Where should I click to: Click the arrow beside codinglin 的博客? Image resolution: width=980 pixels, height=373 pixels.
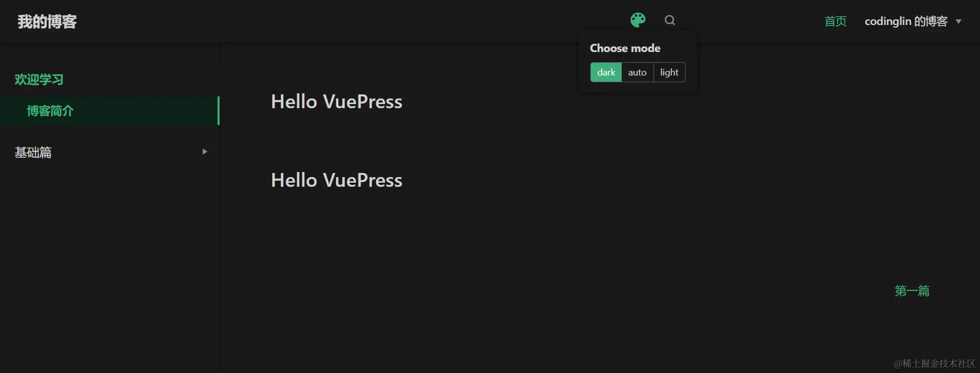959,22
